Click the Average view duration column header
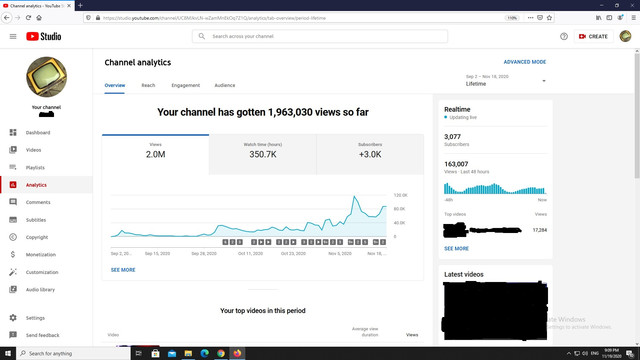Image resolution: width=640 pixels, height=360 pixels. [x=365, y=332]
